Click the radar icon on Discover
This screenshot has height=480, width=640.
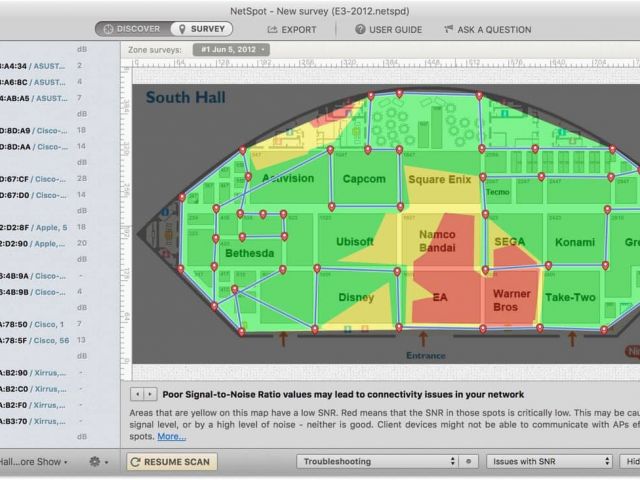108,29
